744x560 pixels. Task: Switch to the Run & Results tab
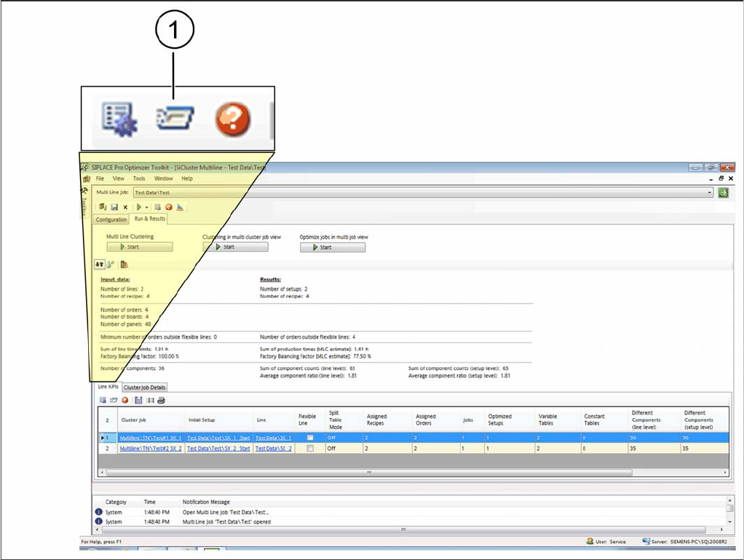pos(150,218)
